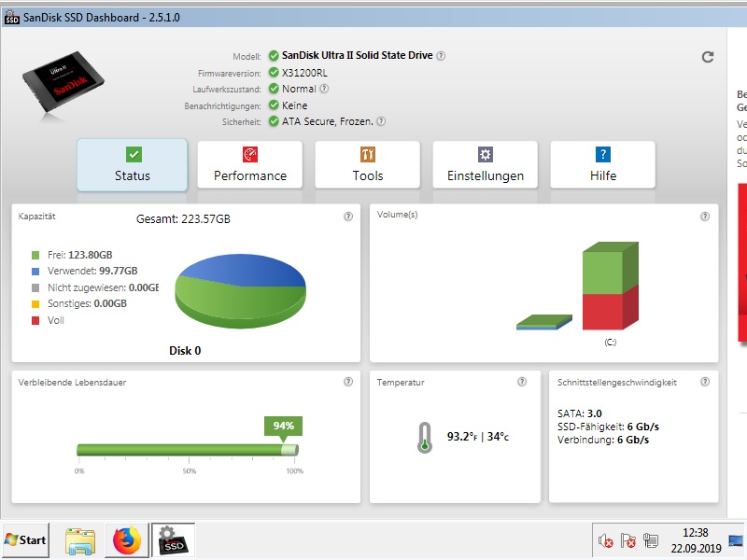Click Verbindung: 6 Gb/s text
This screenshot has height=560, width=747.
point(603,440)
